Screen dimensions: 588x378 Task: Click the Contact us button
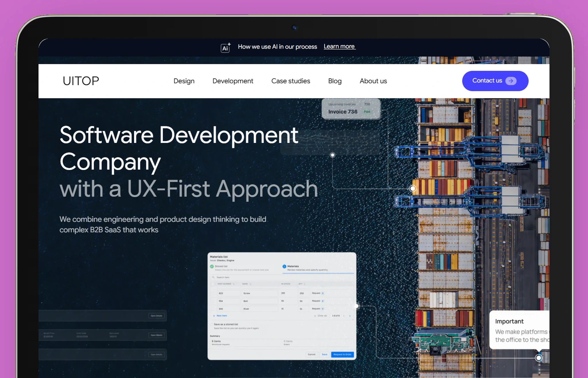point(495,81)
